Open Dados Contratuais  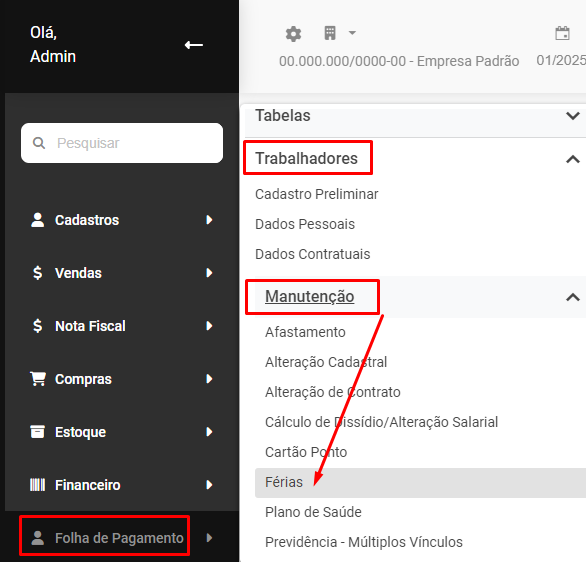tap(312, 254)
